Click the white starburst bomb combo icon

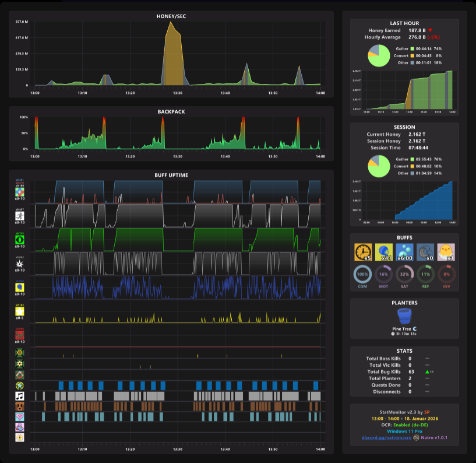(x=20, y=264)
